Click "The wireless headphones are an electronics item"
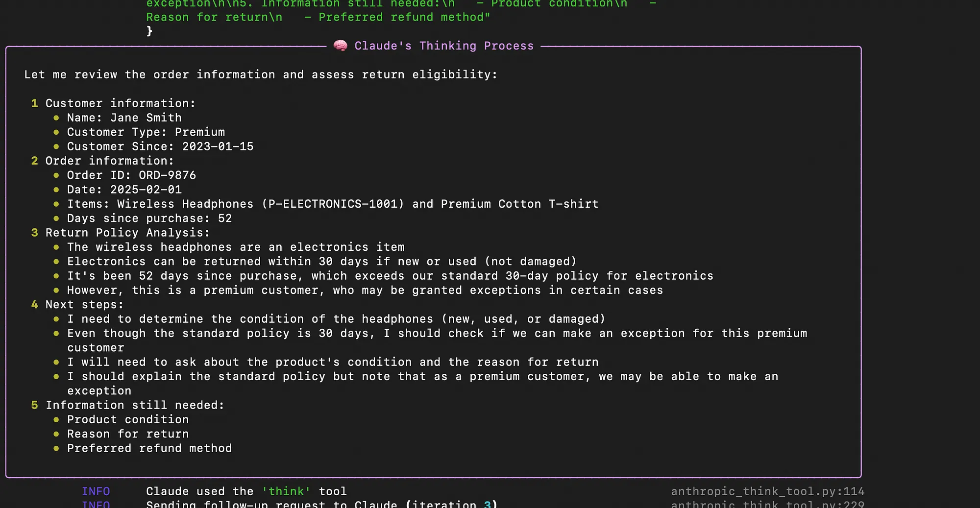The width and height of the screenshot is (980, 508). coord(236,247)
